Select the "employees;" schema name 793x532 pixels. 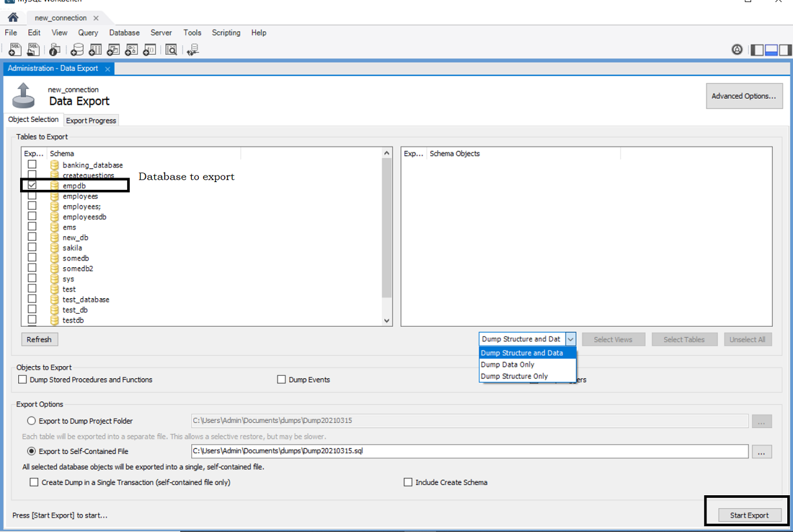coord(81,207)
